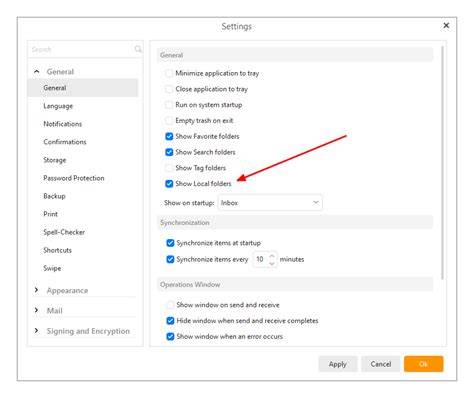Screen dimensions: 474x398
Task: Open the Print settings page
Action: pos(50,214)
